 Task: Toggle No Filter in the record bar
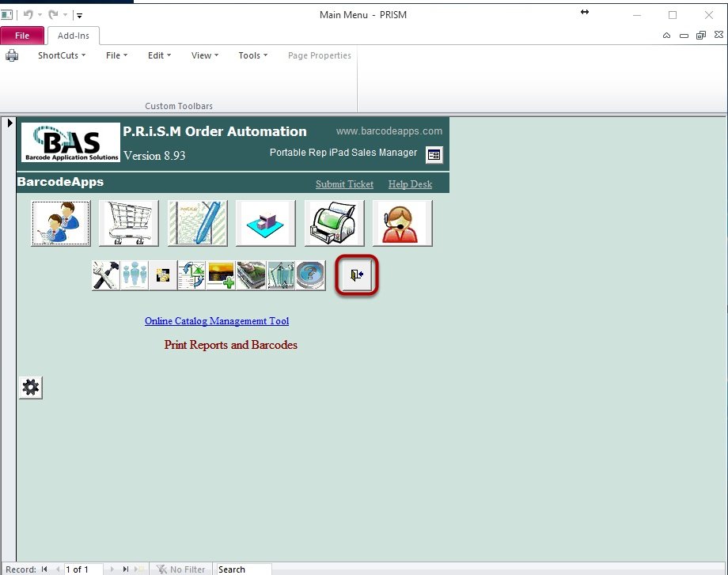180,569
